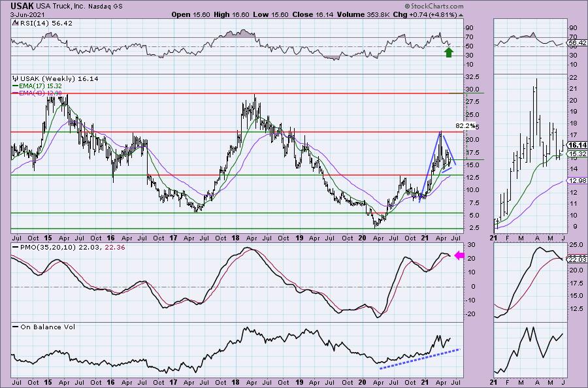Image resolution: width=588 pixels, height=388 pixels.
Task: Click the bar-chart icon before USAK (Weekly)
Action: pyautogui.click(x=16, y=79)
